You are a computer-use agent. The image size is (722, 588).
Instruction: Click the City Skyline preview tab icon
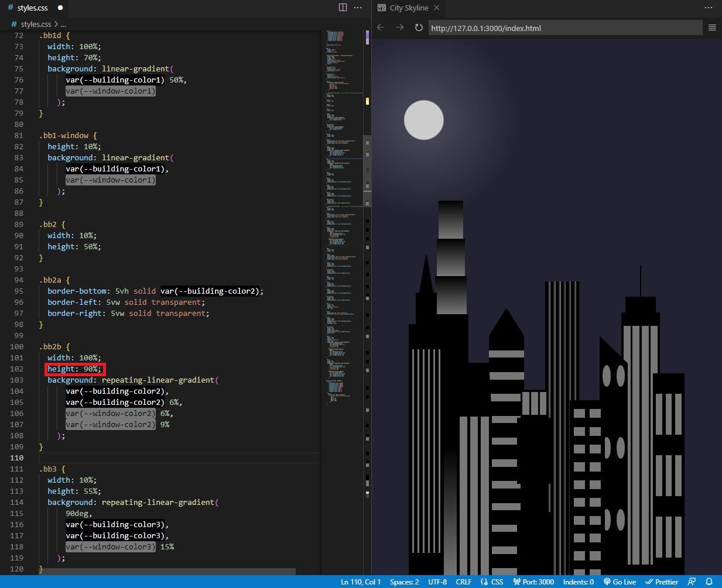coord(381,8)
